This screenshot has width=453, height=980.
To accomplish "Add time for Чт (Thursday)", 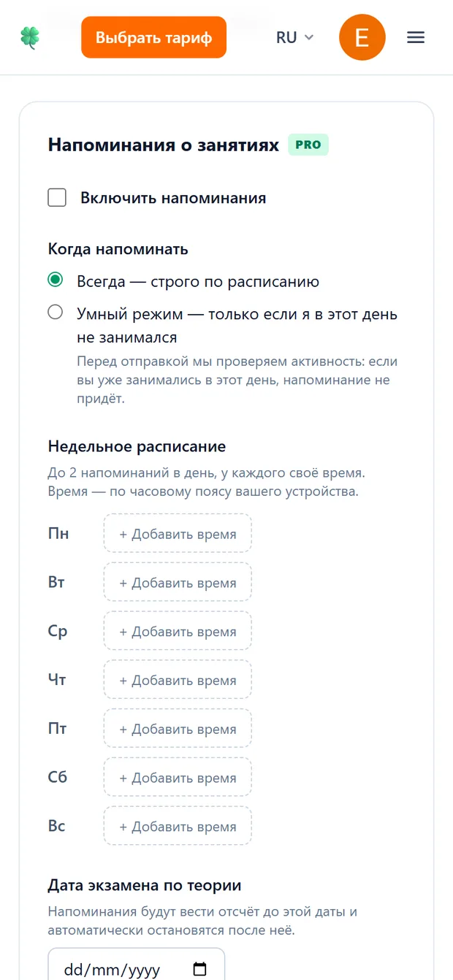I will 178,680.
